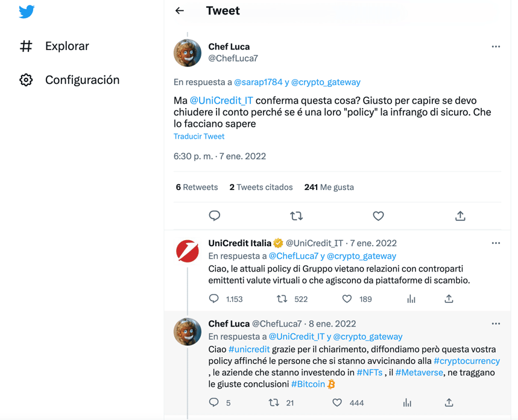The image size is (518, 420).
Task: Open UniCredit Italia profile picture
Action: (x=188, y=252)
